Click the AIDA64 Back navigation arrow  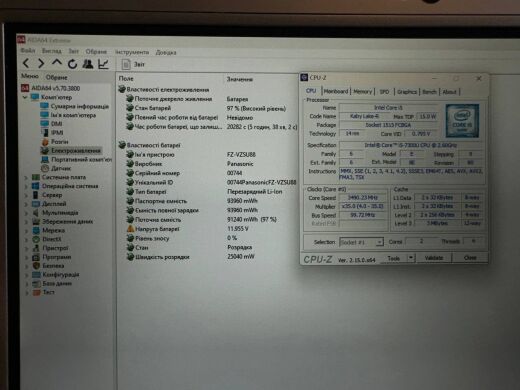26,63
